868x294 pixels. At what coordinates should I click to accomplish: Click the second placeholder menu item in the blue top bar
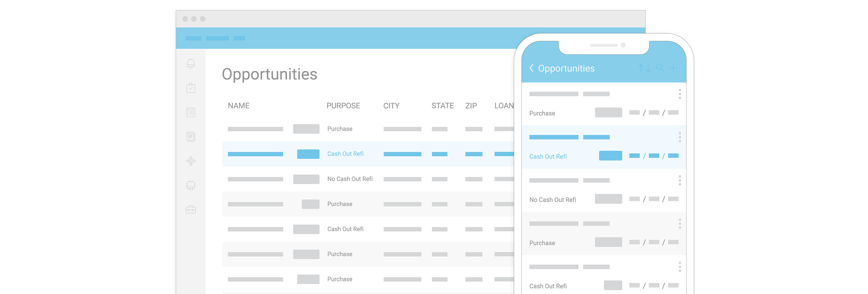(217, 38)
